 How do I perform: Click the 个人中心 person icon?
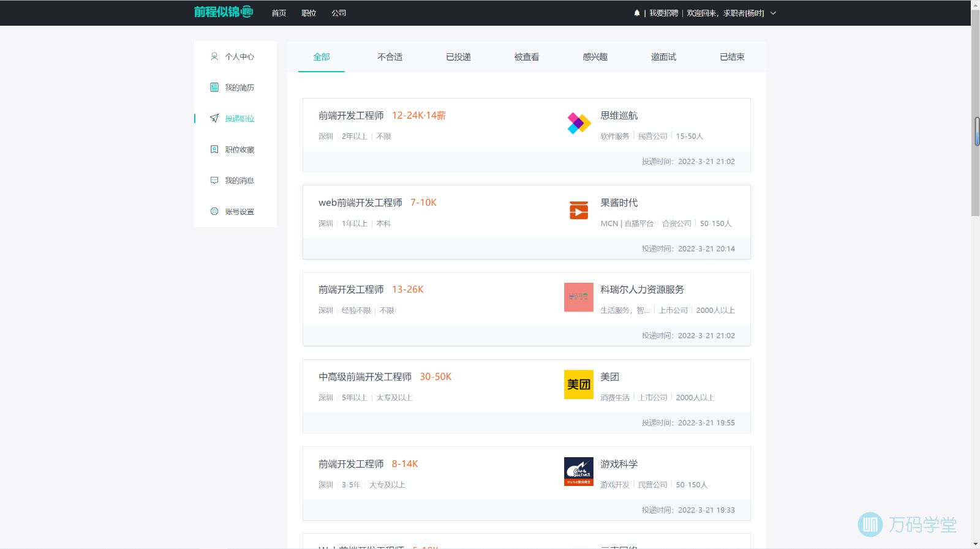(214, 56)
